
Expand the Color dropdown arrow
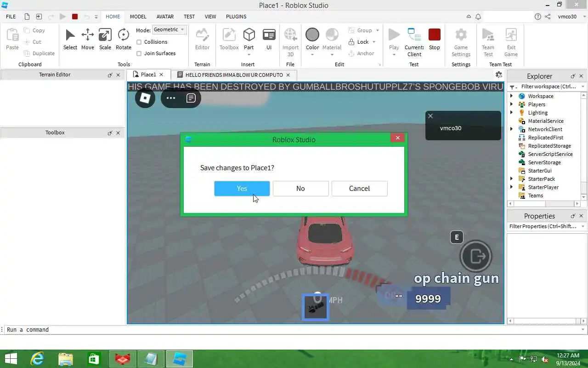click(312, 55)
